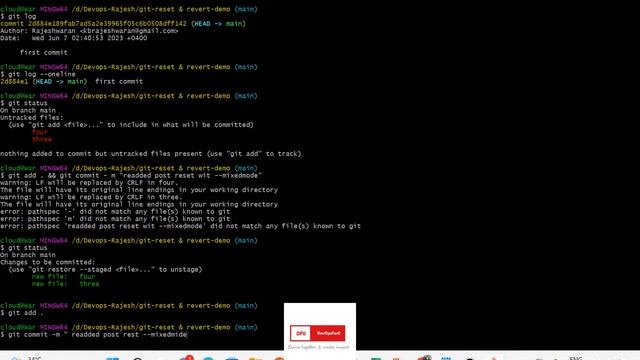Image resolution: width=640 pixels, height=360 pixels.
Task: Click the indented 'first commit' message
Action: click(44, 53)
